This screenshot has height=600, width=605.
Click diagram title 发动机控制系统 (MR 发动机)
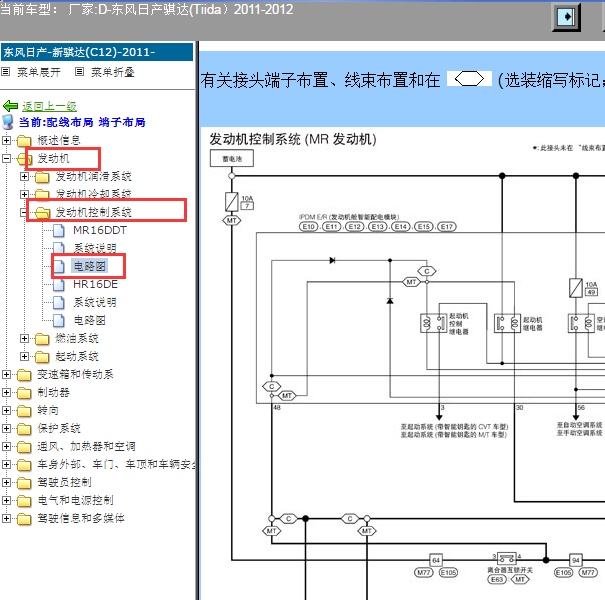pos(293,139)
